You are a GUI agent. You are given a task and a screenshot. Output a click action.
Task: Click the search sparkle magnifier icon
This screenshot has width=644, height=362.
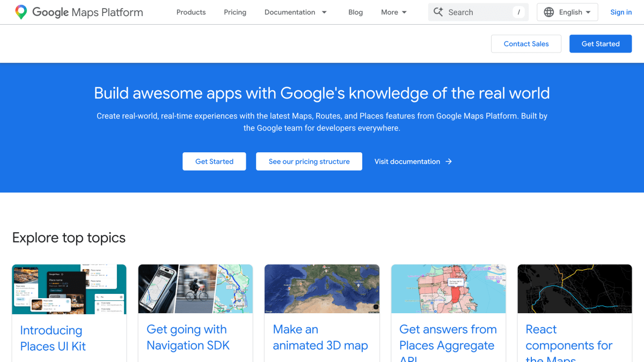pos(438,12)
